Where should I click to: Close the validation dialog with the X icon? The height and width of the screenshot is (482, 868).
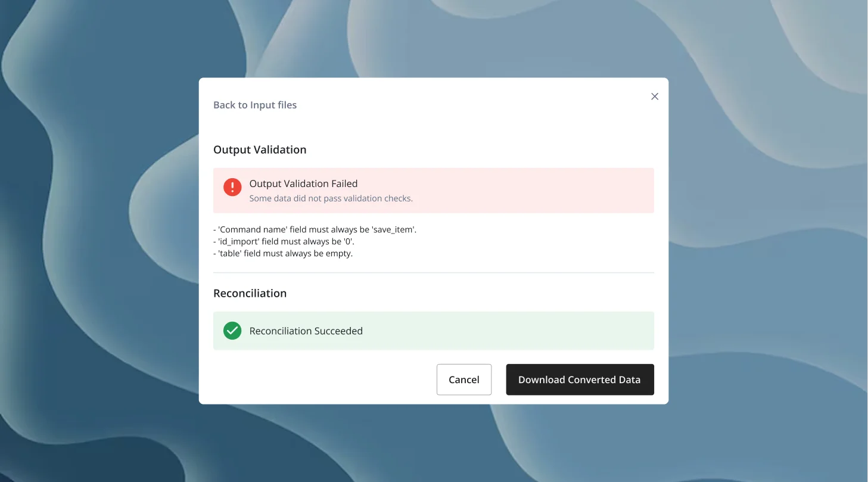(x=655, y=97)
